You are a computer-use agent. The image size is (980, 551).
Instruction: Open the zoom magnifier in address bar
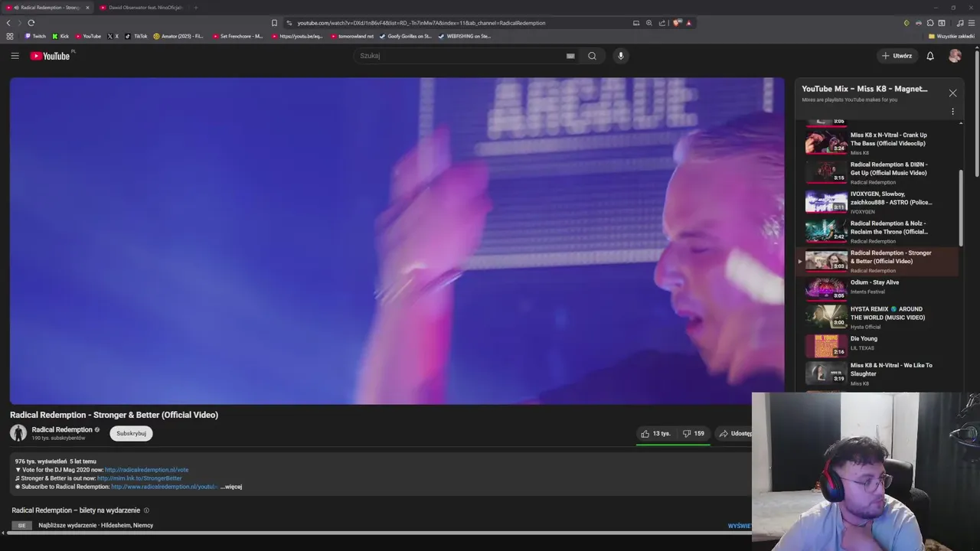click(649, 23)
